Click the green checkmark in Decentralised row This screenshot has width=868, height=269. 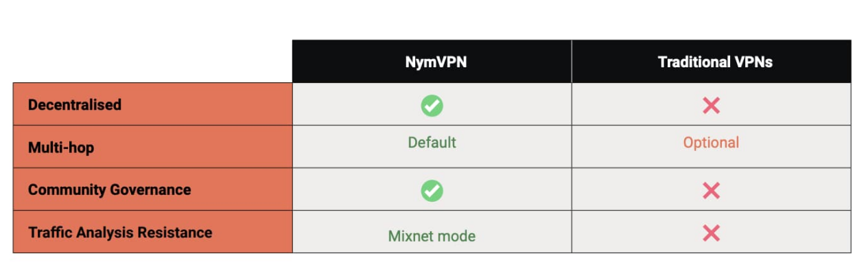tap(432, 105)
